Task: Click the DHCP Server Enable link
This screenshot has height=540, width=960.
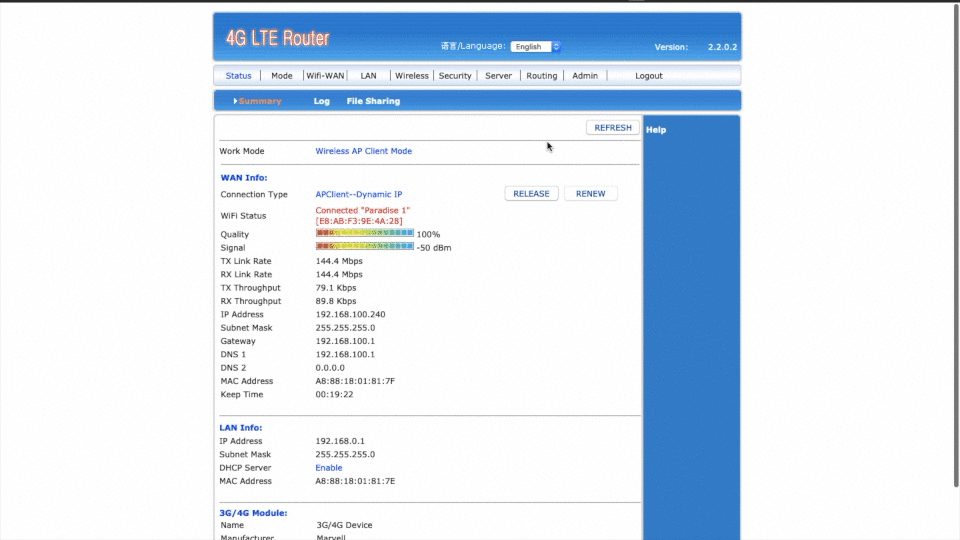Action: pyautogui.click(x=329, y=468)
